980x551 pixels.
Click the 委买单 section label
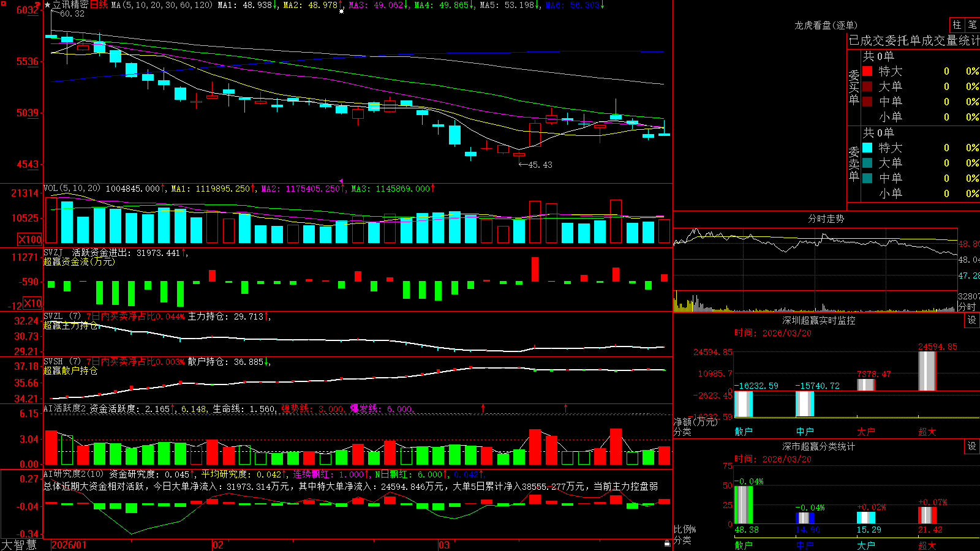[854, 87]
